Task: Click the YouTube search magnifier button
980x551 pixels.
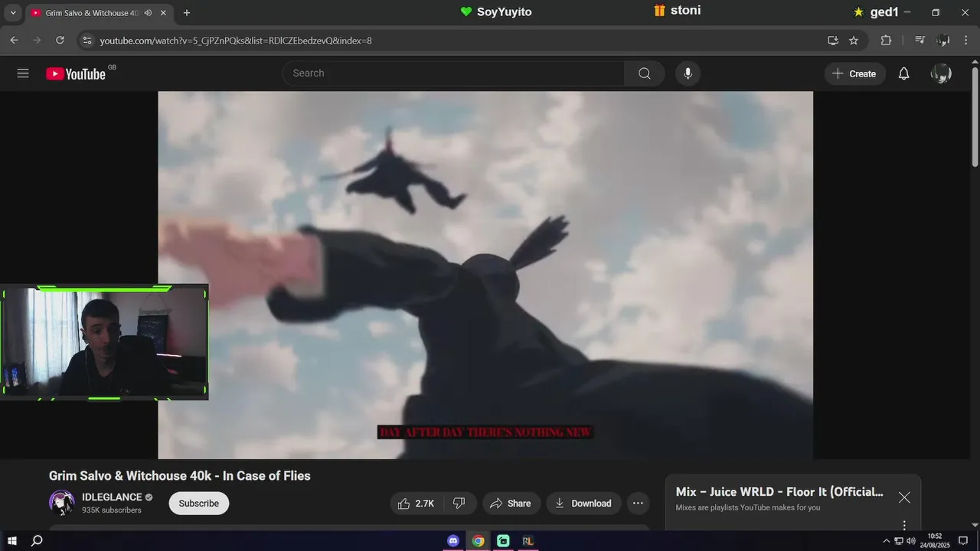Action: pyautogui.click(x=645, y=73)
